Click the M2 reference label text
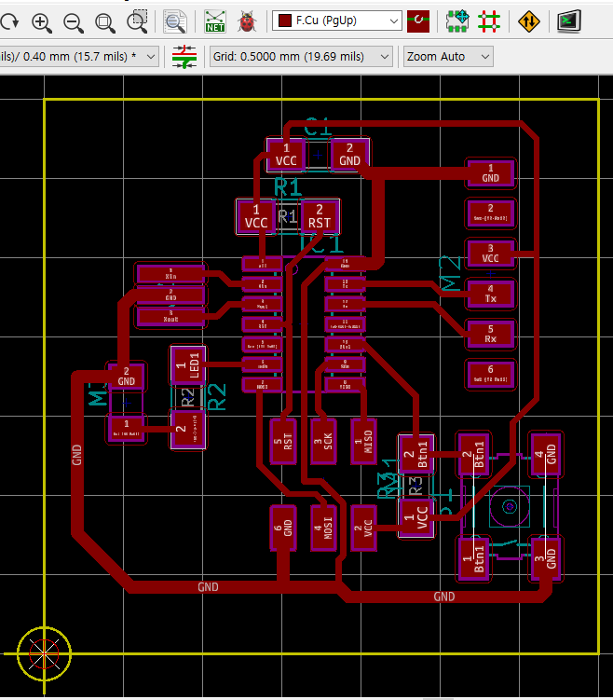Image resolution: width=613 pixels, height=700 pixels. pos(451,274)
